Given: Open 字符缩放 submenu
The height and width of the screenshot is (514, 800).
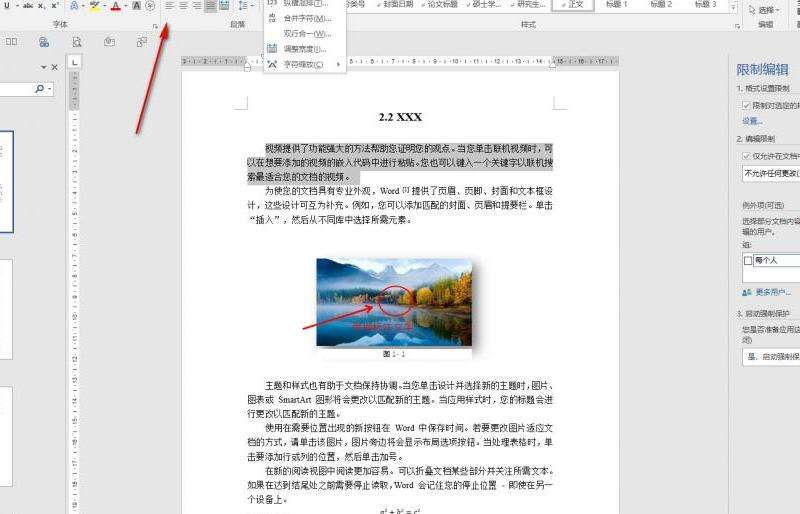Looking at the screenshot, I should [x=305, y=64].
